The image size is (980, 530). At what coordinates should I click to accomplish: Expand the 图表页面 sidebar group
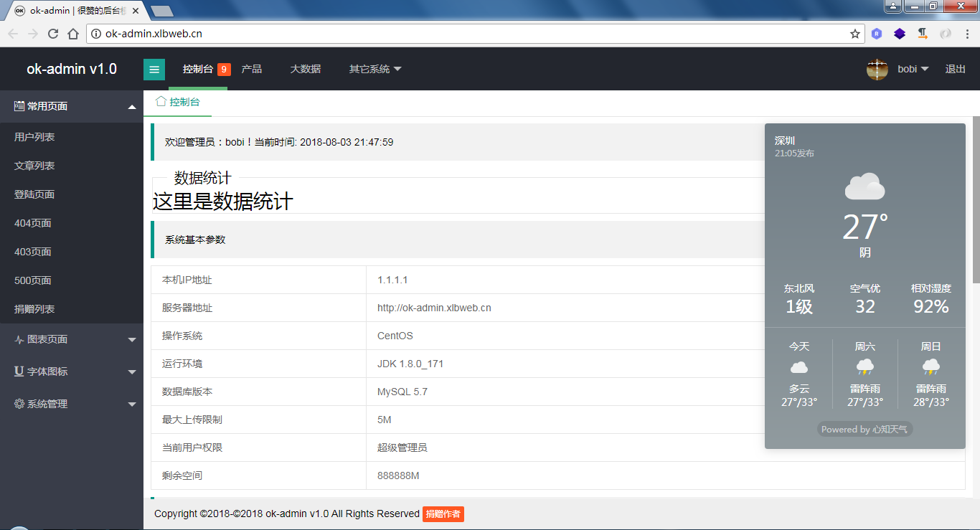[x=72, y=339]
